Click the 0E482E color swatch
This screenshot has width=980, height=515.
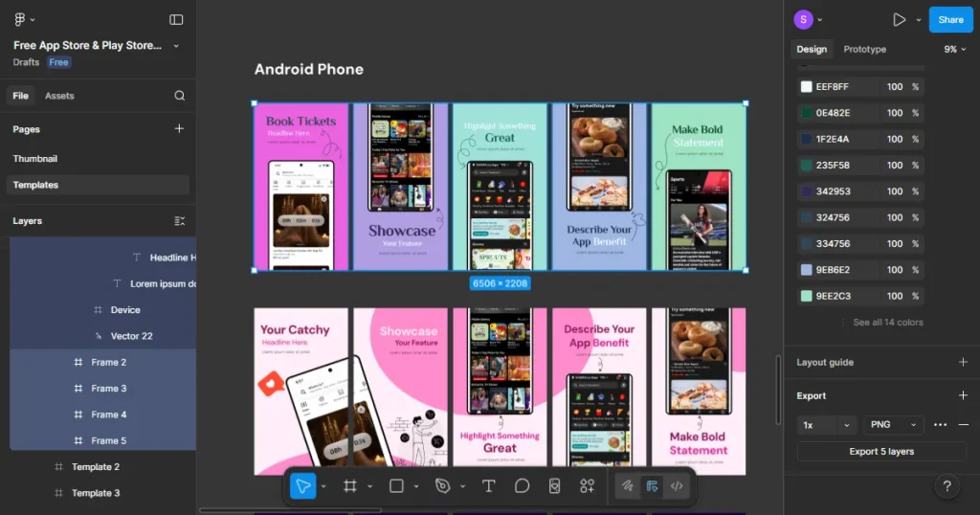click(x=806, y=113)
